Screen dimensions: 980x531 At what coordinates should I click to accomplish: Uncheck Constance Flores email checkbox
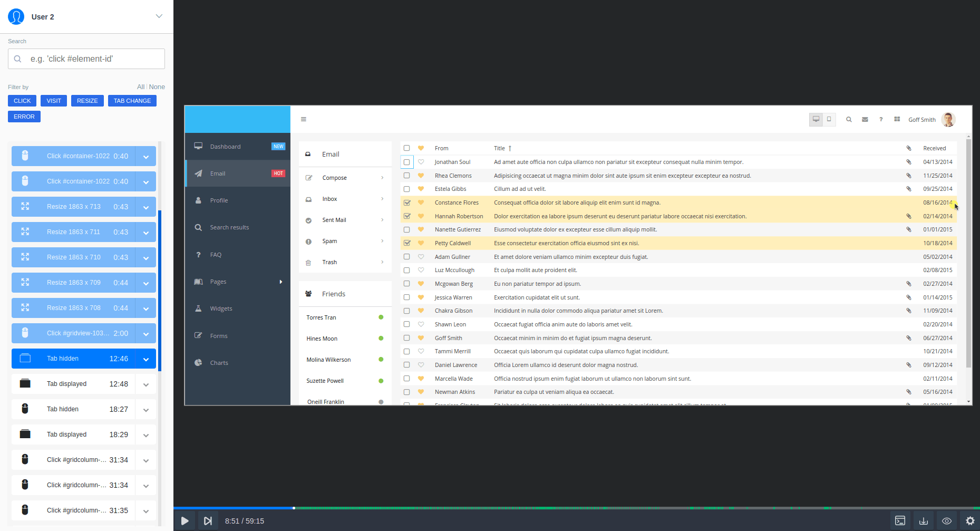(x=406, y=202)
